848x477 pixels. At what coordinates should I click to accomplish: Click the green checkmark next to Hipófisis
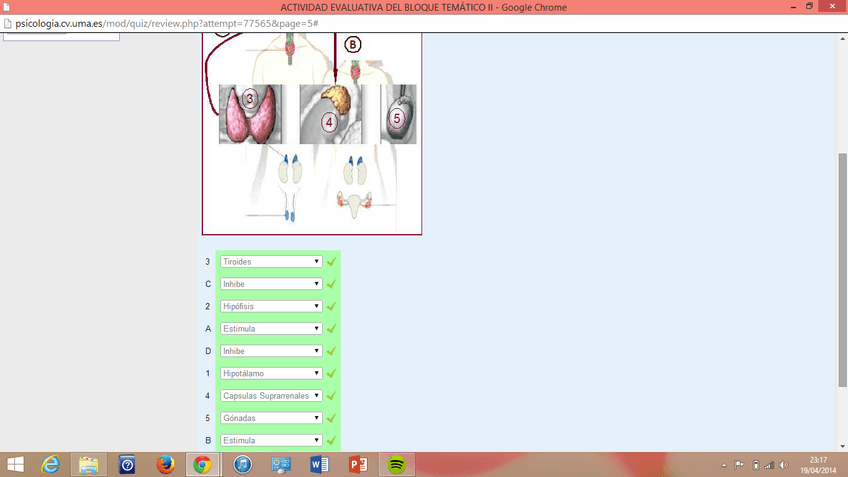click(x=332, y=306)
